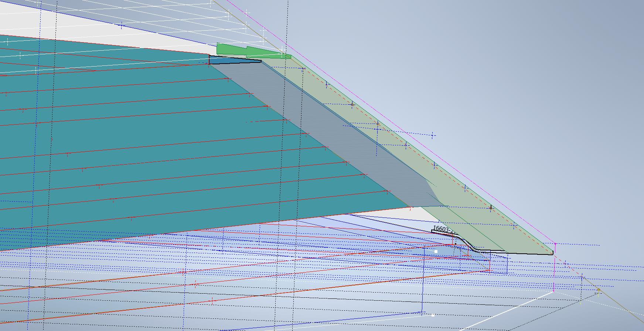Image resolution: width=644 pixels, height=331 pixels.
Task: Pick the long solid blue vertical line
Action: pos(422,281)
